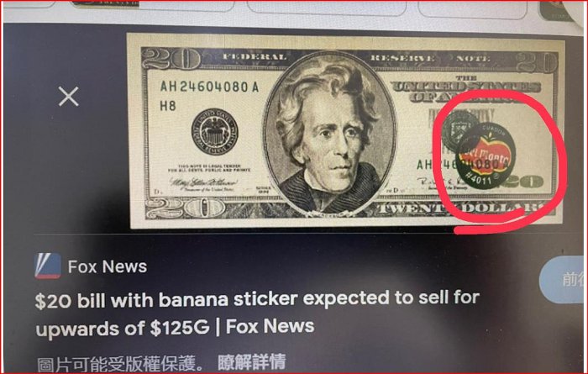This screenshot has width=588, height=374.
Task: Click the Del Monte sticker on the bill
Action: pos(486,155)
